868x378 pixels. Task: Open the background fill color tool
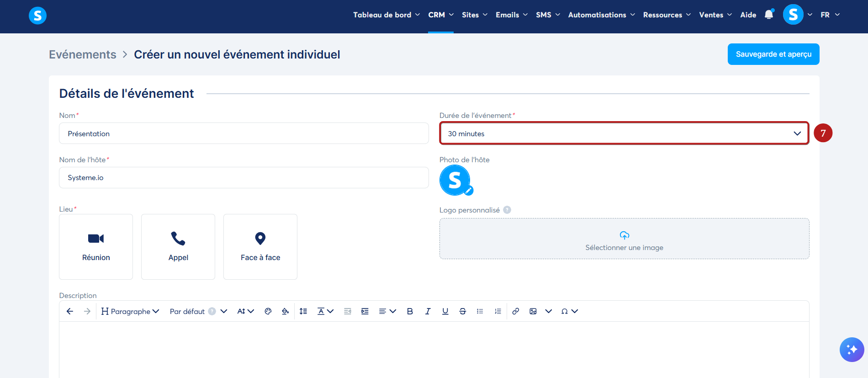286,311
